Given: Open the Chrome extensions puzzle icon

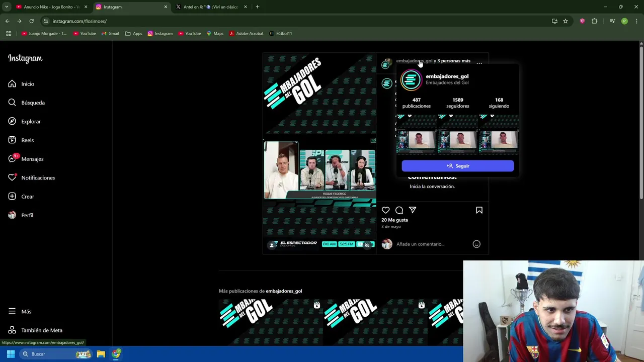Looking at the screenshot, I should (x=594, y=21).
